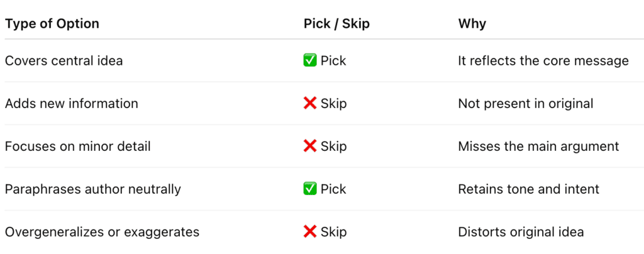Click the 'Paraphrases author neutrally' cell
The height and width of the screenshot is (254, 644).
[x=93, y=189]
